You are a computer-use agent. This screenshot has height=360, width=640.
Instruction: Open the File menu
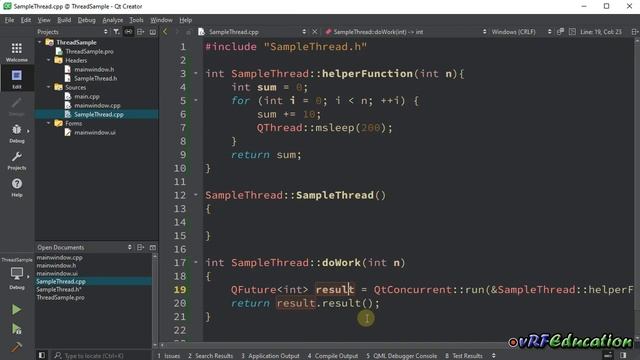click(9, 20)
